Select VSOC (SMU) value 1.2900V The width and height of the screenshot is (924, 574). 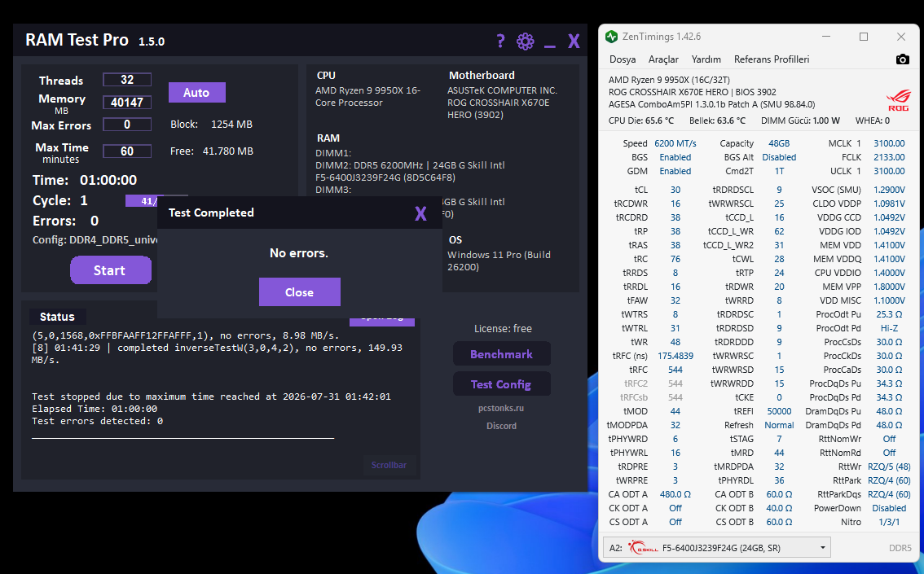(x=889, y=190)
